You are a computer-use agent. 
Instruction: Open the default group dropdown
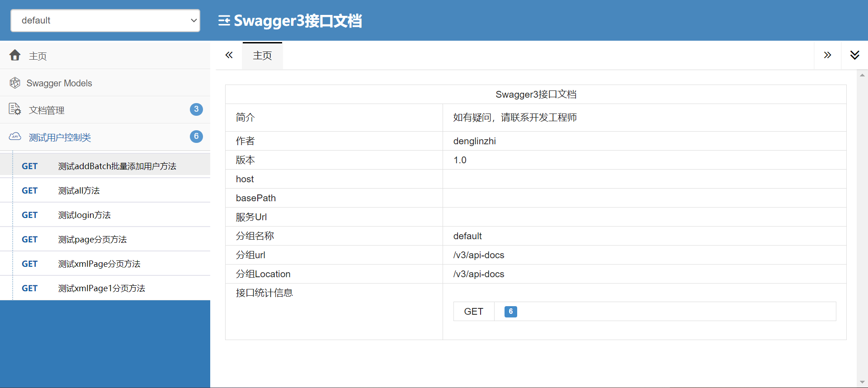pos(105,20)
